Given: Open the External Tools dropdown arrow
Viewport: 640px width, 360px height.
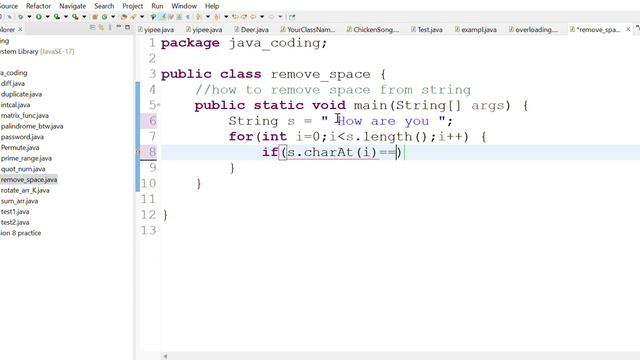Looking at the screenshot, I should 84,17.
